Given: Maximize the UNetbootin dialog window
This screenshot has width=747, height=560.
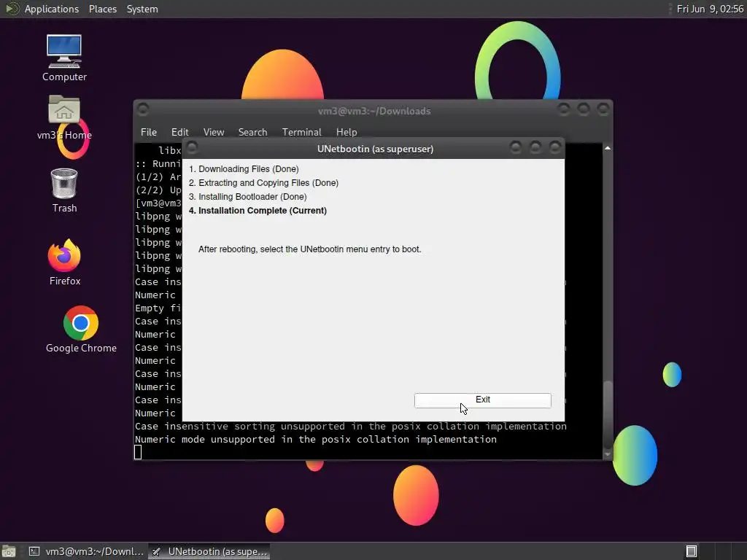Looking at the screenshot, I should click(535, 147).
